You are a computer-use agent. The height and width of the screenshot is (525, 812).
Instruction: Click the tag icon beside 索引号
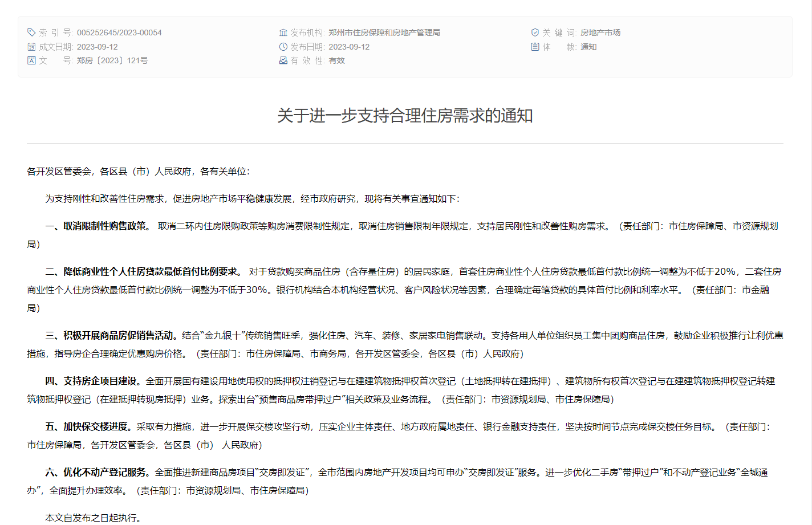(31, 32)
